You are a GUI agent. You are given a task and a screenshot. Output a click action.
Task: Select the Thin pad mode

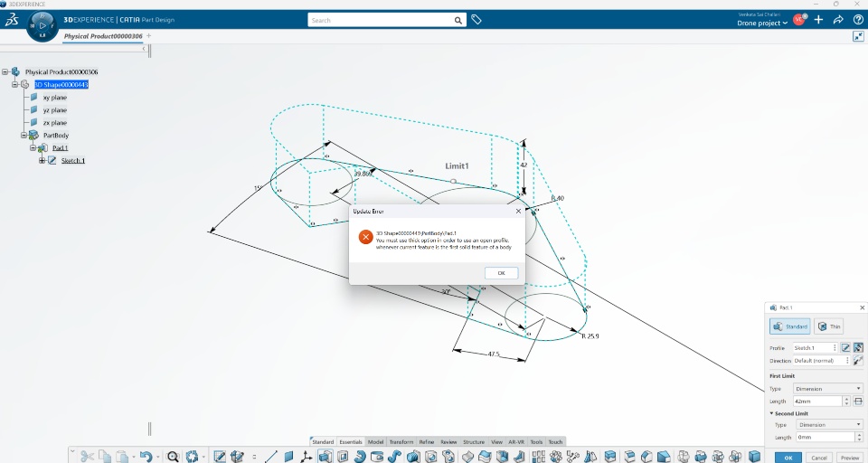click(x=829, y=326)
